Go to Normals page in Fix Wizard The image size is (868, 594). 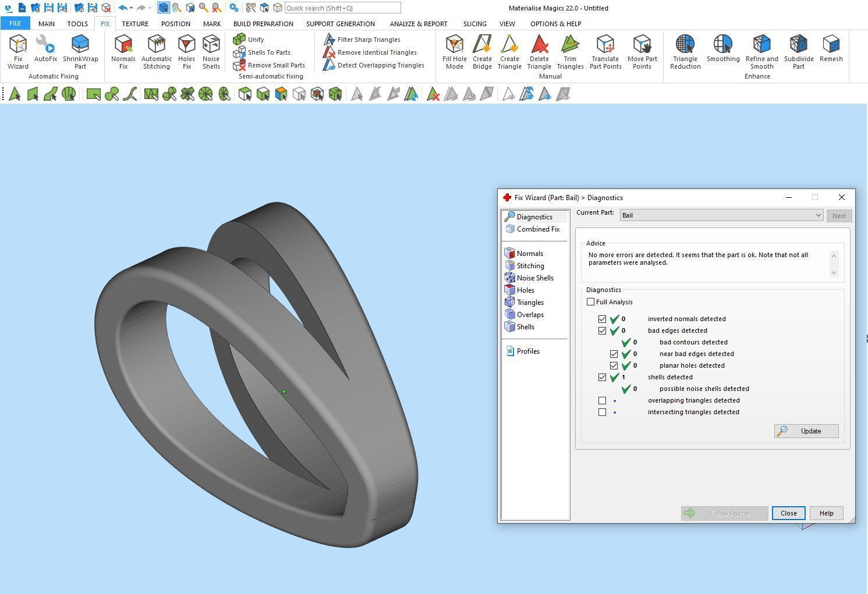click(524, 254)
